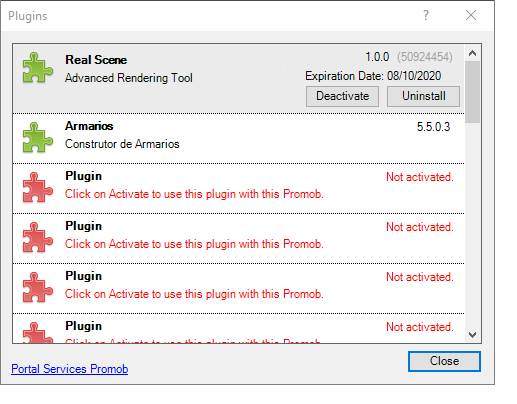Image resolution: width=517 pixels, height=404 pixels.
Task: Click the green Armarios puzzle icon
Action: 37,137
